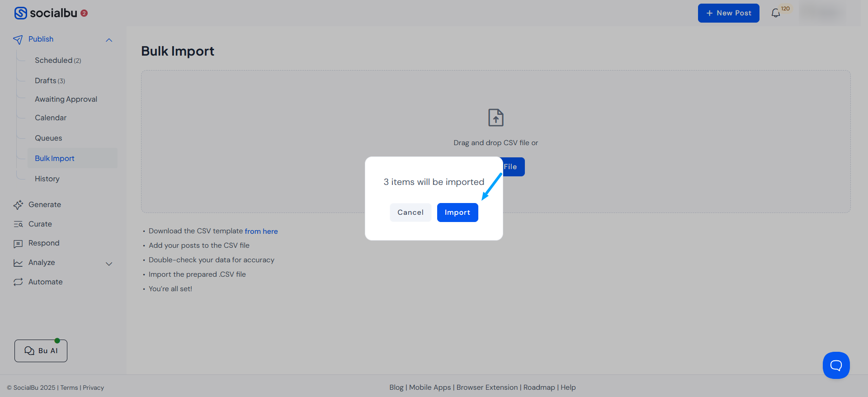
Task: Collapse the Publish menu chevron
Action: pyautogui.click(x=109, y=40)
